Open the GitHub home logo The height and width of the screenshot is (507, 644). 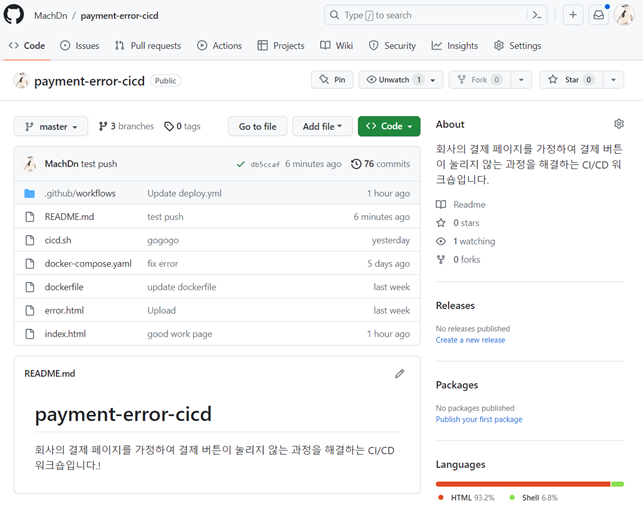point(14,15)
